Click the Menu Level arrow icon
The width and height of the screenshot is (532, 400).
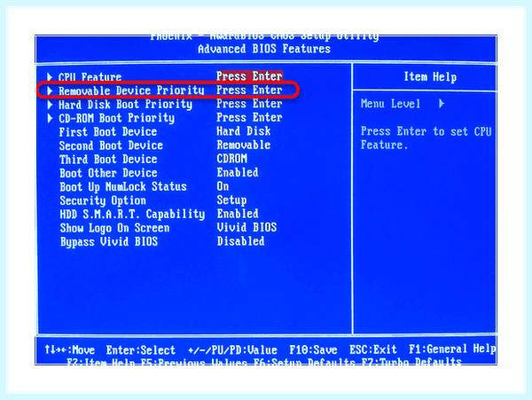[x=441, y=104]
